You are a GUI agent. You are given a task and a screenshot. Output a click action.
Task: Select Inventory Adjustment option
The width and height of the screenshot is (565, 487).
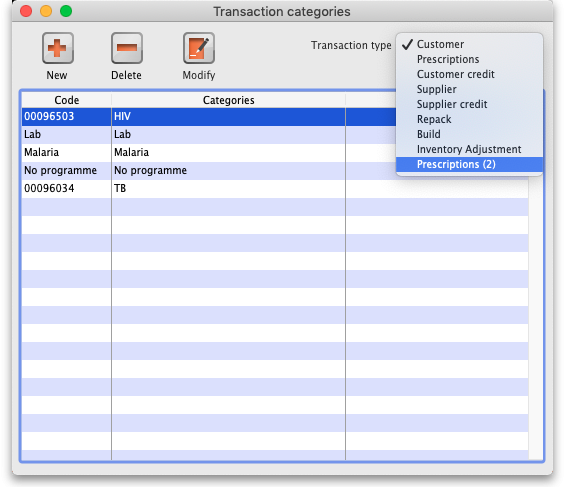469,149
